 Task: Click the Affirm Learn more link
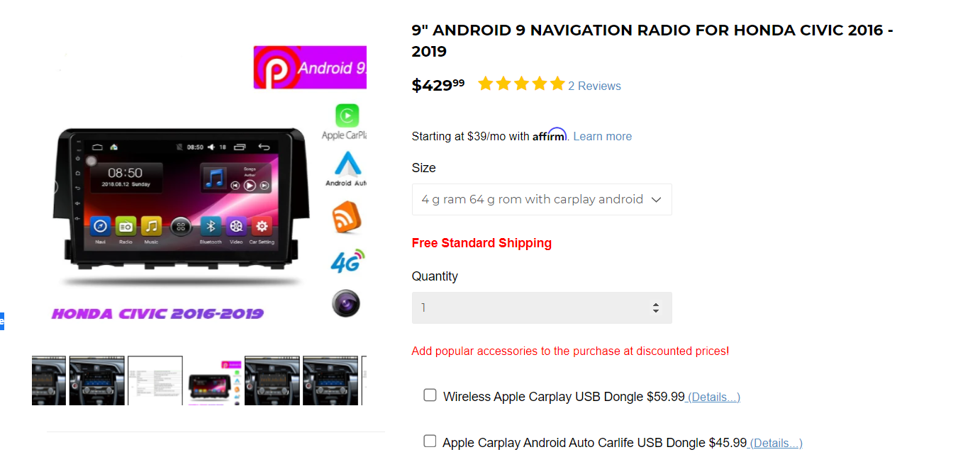[602, 136]
